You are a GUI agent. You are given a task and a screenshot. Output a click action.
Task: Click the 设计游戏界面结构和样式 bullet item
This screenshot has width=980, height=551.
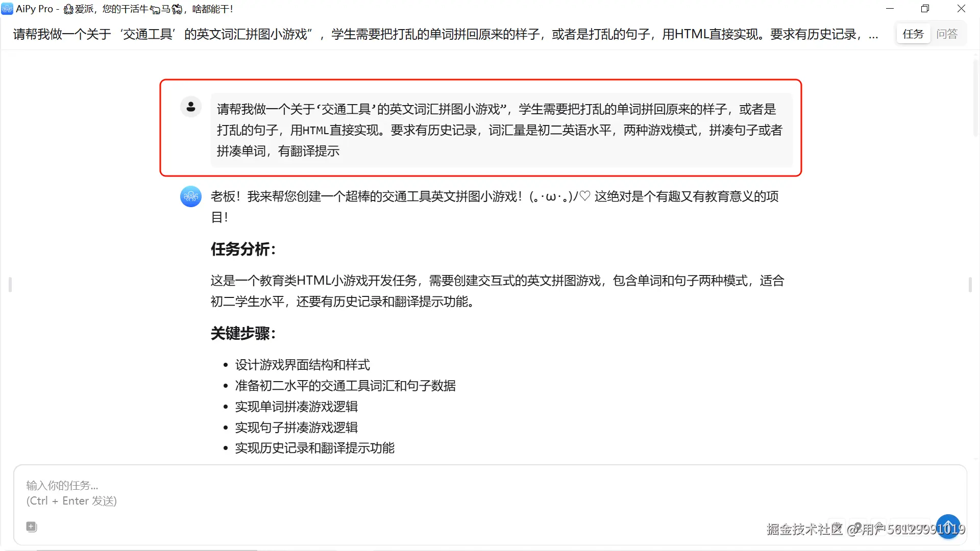(x=302, y=365)
